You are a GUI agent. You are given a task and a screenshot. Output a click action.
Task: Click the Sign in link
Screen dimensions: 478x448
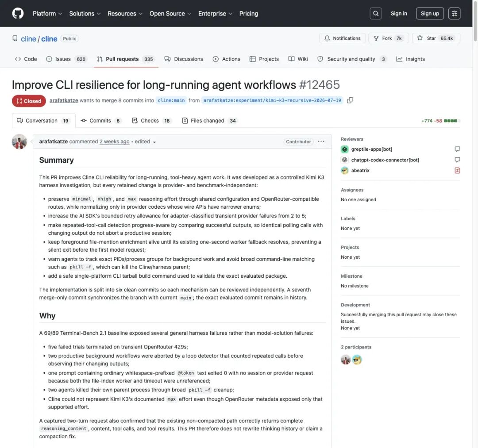click(x=399, y=13)
